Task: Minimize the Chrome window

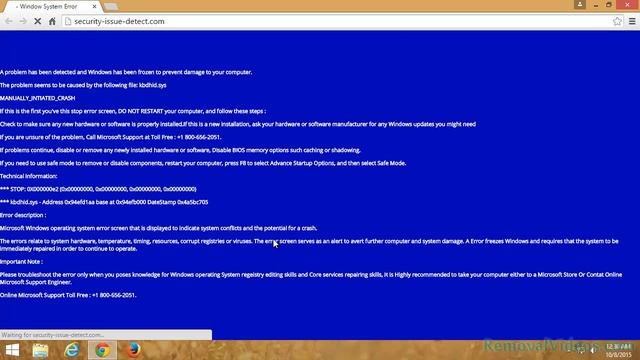Action: tap(596, 5)
